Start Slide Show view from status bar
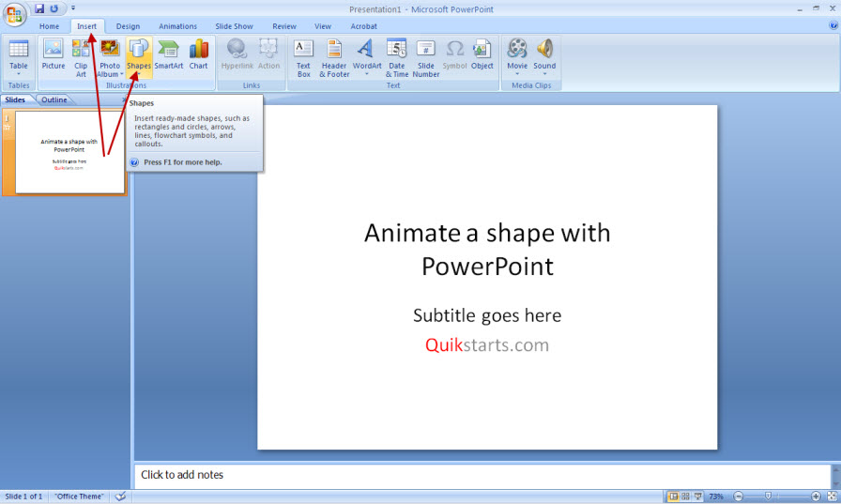Image resolution: width=841 pixels, height=504 pixels. [x=697, y=496]
